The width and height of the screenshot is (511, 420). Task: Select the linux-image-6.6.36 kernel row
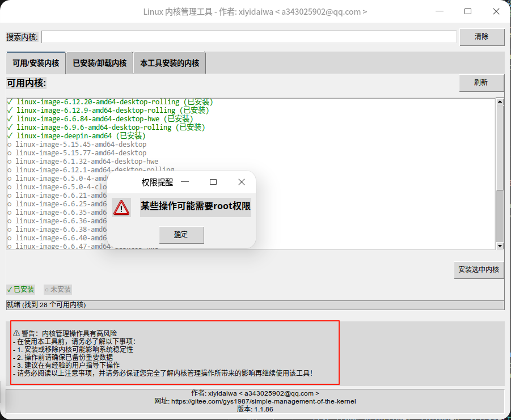(x=57, y=220)
